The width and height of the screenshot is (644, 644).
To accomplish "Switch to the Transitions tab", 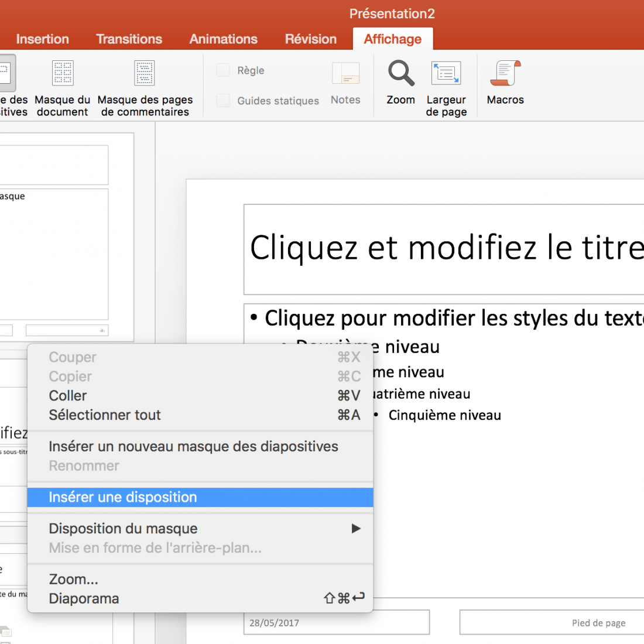I will (129, 39).
